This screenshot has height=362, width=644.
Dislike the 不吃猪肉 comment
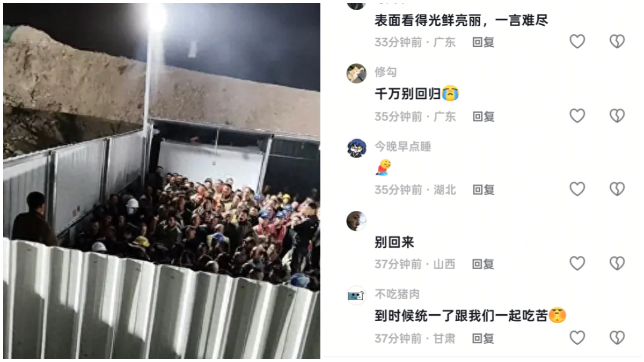617,337
